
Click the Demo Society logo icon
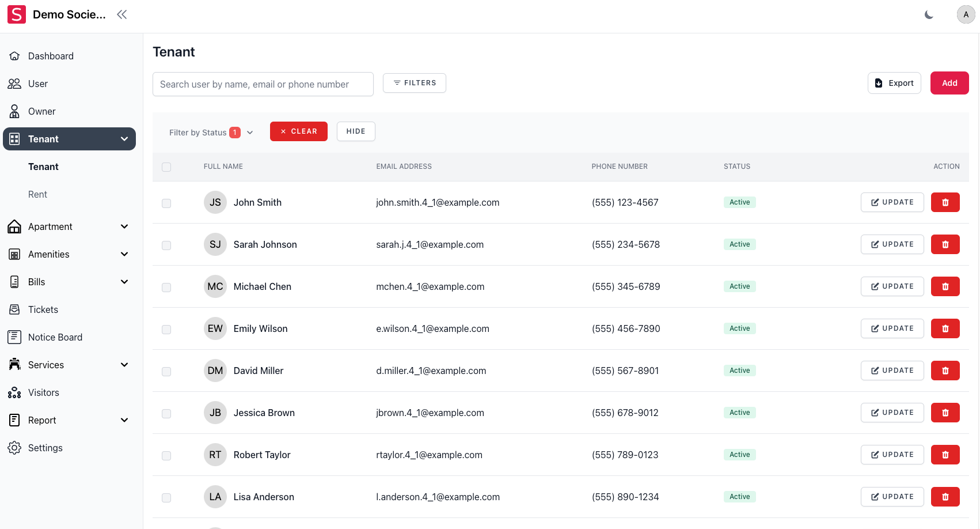pyautogui.click(x=17, y=15)
